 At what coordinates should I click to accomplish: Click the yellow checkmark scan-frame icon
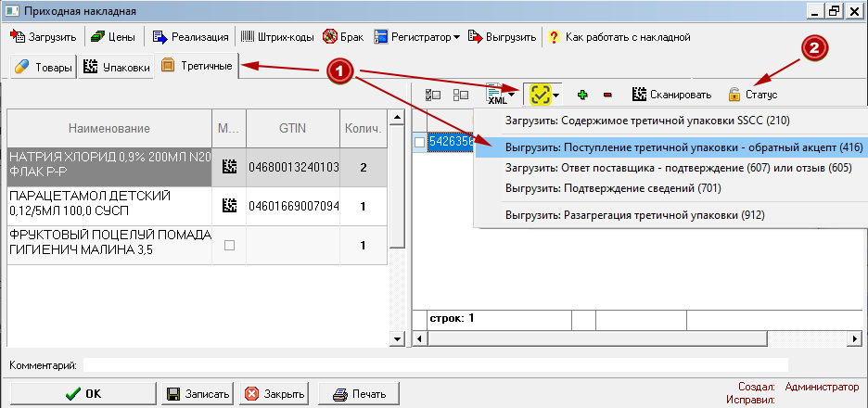click(x=541, y=96)
